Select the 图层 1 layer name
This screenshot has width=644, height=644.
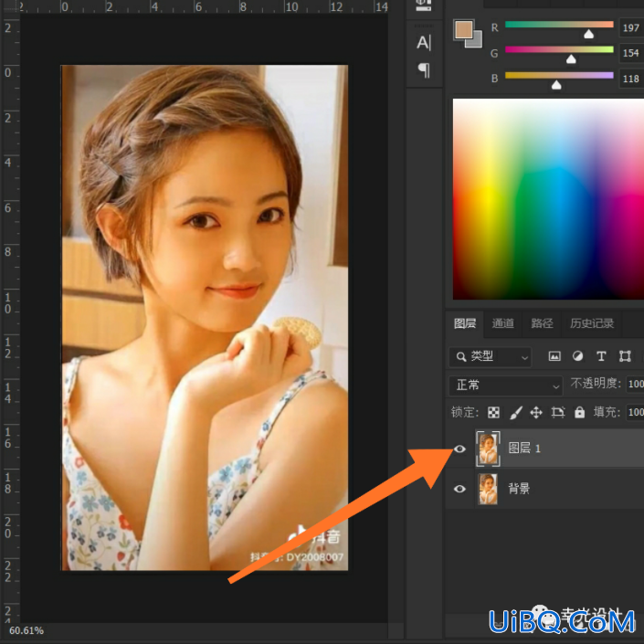[x=524, y=449]
